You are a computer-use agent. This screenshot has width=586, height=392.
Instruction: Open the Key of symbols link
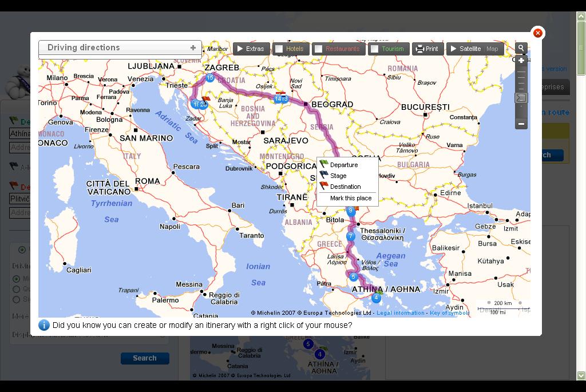point(450,313)
